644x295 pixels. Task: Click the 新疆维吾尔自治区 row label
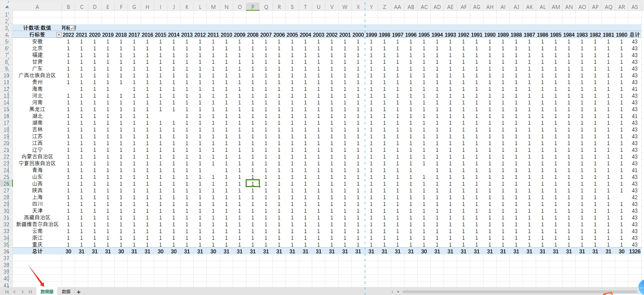(37, 224)
